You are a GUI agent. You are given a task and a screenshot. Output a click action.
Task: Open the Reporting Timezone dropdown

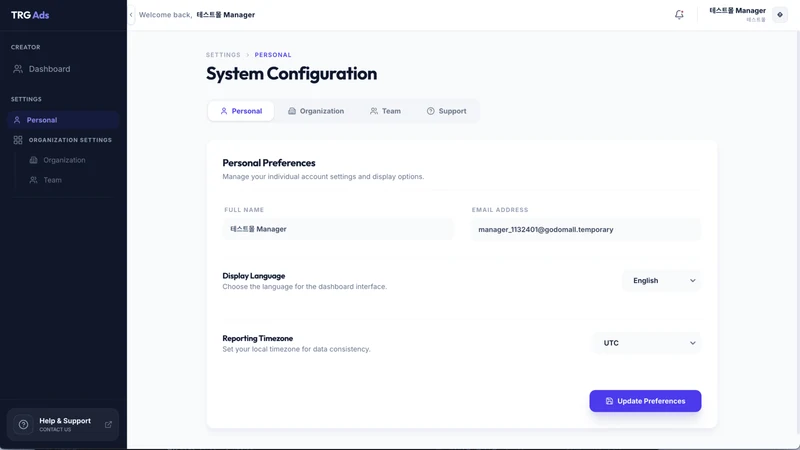pos(647,343)
